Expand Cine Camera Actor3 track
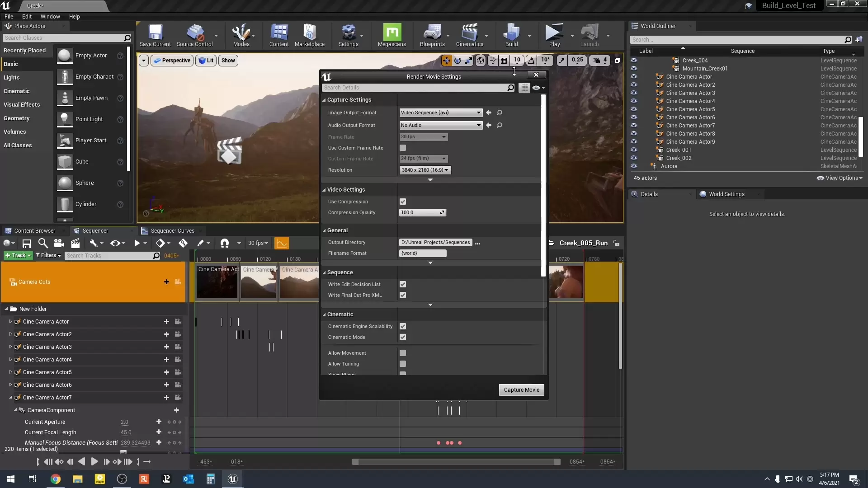The width and height of the screenshot is (868, 488). pyautogui.click(x=10, y=347)
